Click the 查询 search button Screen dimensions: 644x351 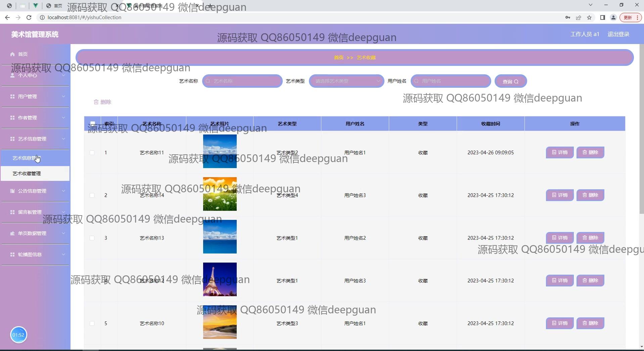click(x=510, y=81)
